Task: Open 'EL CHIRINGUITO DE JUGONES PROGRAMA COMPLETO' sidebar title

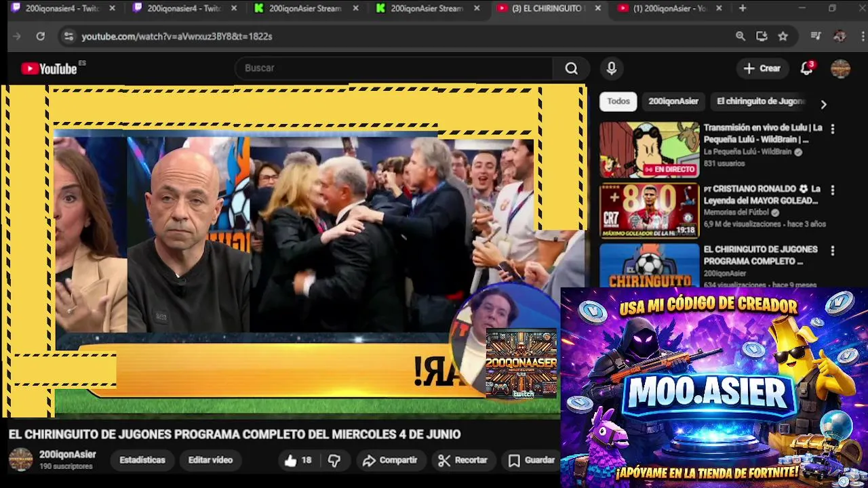Action: coord(760,256)
